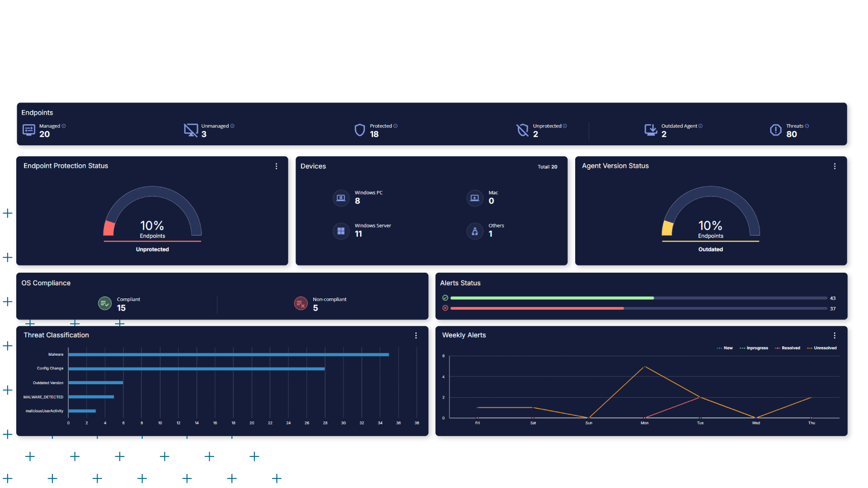Open Weekly Alerts options menu

835,335
